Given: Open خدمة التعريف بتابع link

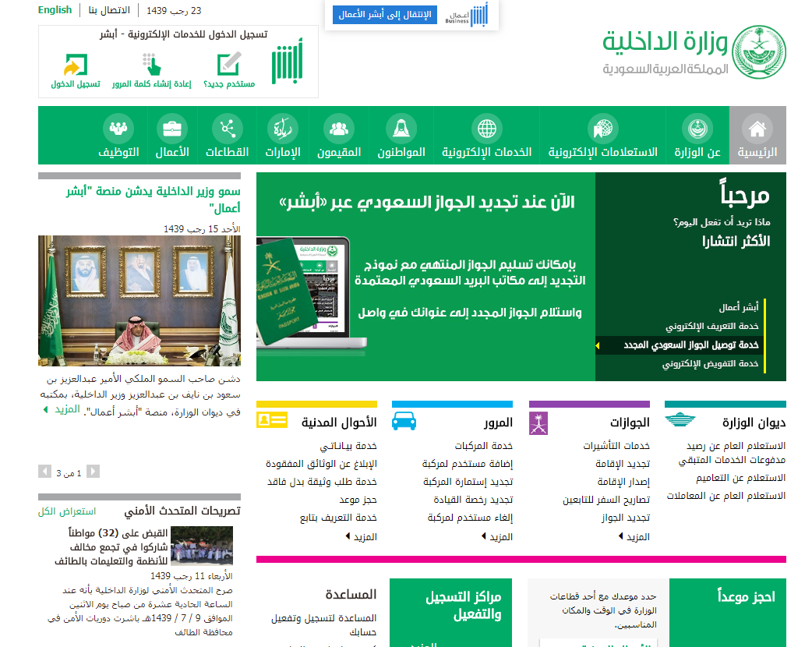Looking at the screenshot, I should (x=338, y=518).
